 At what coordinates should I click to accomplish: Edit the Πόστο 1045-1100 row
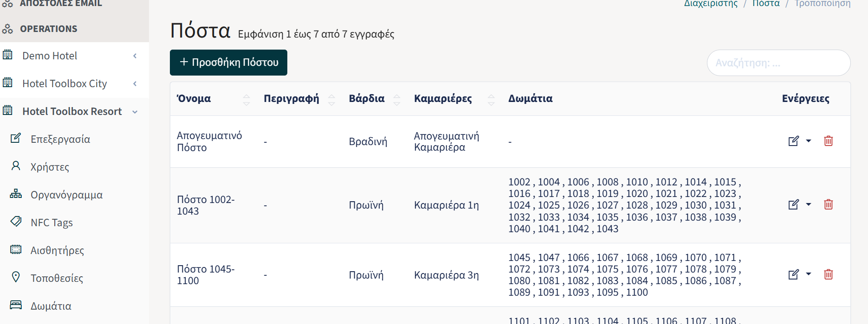(794, 274)
